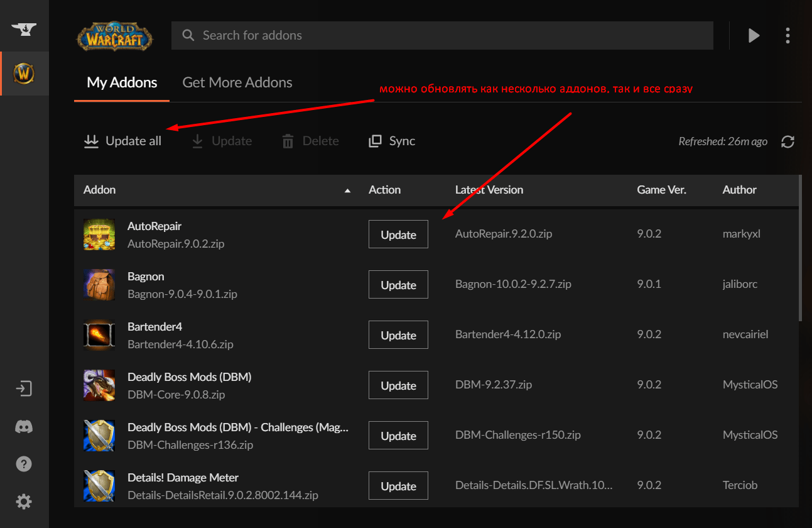Click the Sync button
The height and width of the screenshot is (528, 812).
click(392, 141)
